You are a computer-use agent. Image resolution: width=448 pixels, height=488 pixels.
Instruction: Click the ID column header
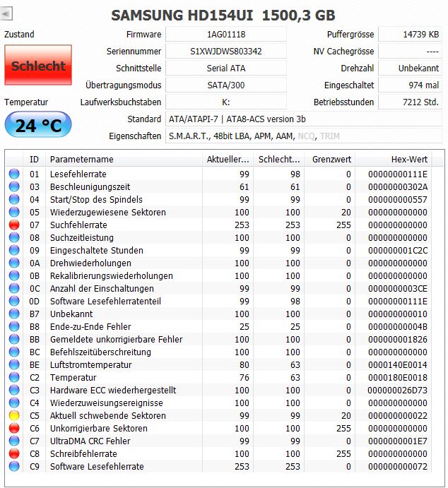coord(34,160)
